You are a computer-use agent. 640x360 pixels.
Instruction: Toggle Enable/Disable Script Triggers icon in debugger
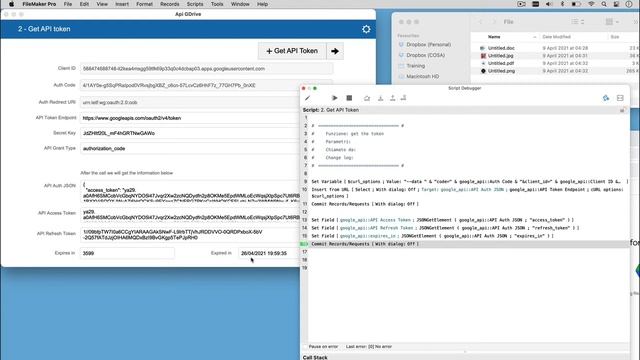(x=606, y=98)
